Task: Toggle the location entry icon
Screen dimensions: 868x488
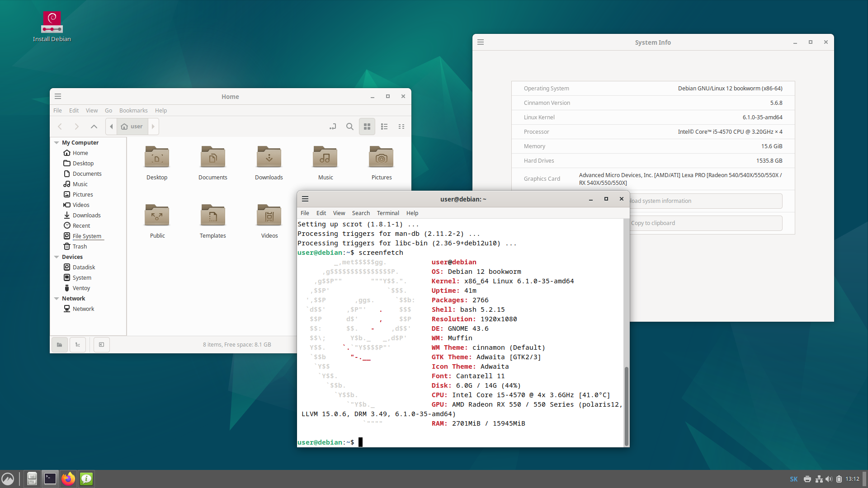Action: point(333,127)
